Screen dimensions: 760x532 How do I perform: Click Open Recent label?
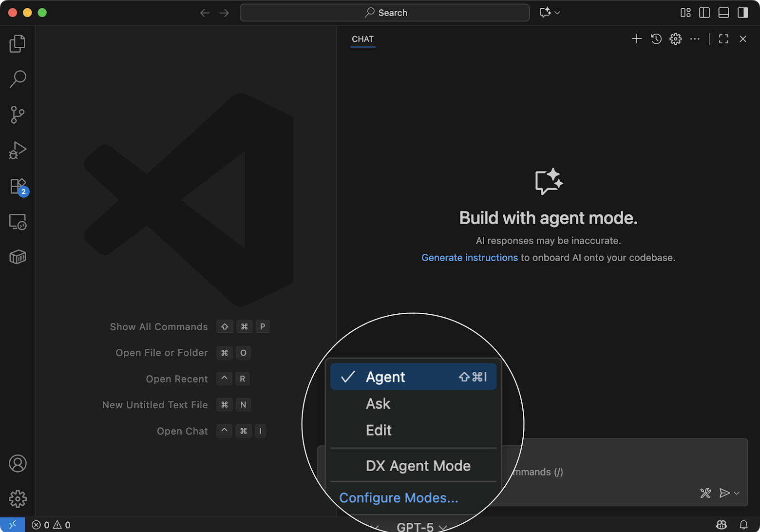(x=177, y=379)
